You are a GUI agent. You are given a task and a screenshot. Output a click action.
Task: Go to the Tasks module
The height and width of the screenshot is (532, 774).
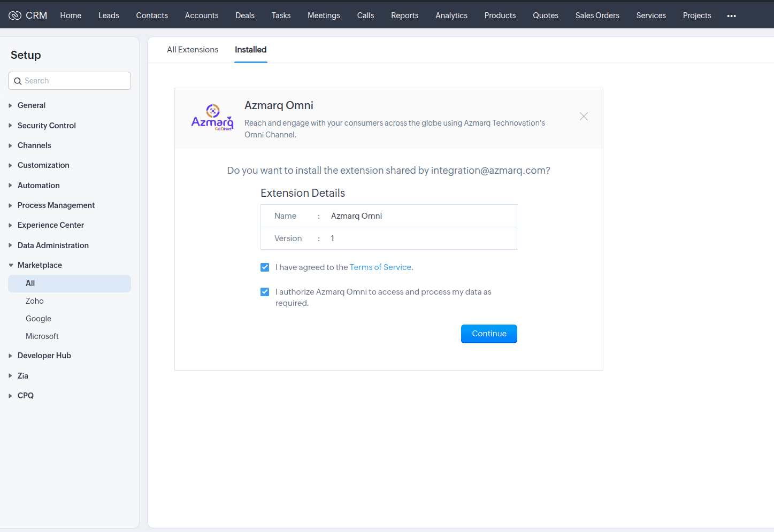pos(281,16)
